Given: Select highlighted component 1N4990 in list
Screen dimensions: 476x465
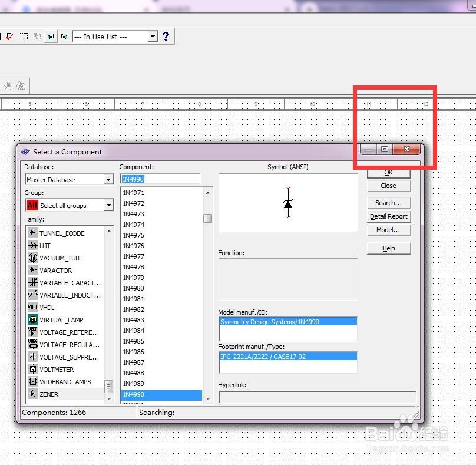Looking at the screenshot, I should click(161, 394).
